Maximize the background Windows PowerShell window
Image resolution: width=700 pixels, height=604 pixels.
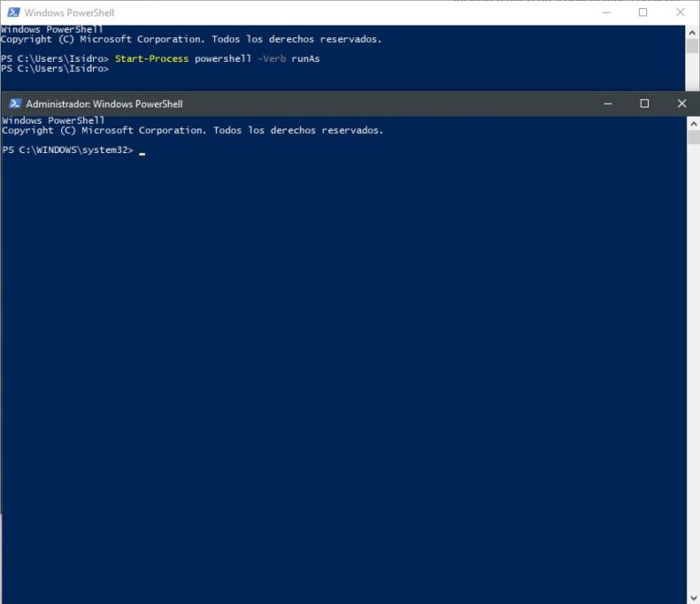pos(643,13)
